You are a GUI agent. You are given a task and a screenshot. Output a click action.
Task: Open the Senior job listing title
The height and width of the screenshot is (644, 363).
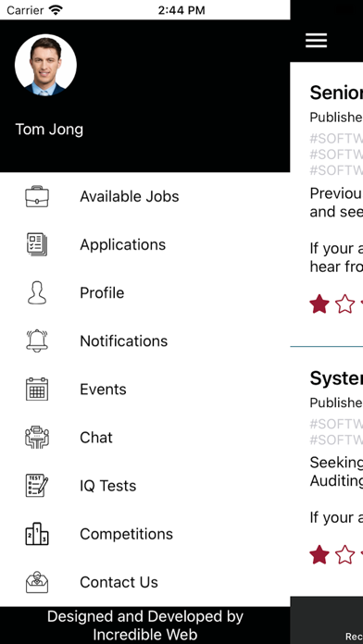336,93
